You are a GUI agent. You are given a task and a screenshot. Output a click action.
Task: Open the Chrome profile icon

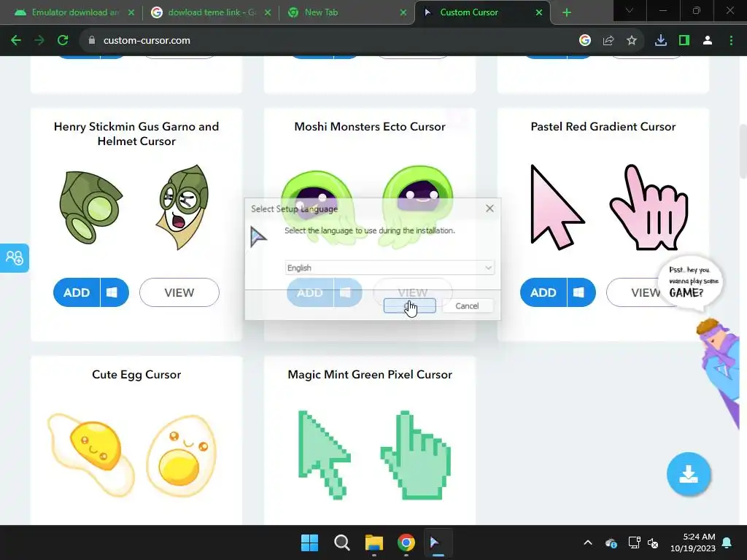[708, 41]
